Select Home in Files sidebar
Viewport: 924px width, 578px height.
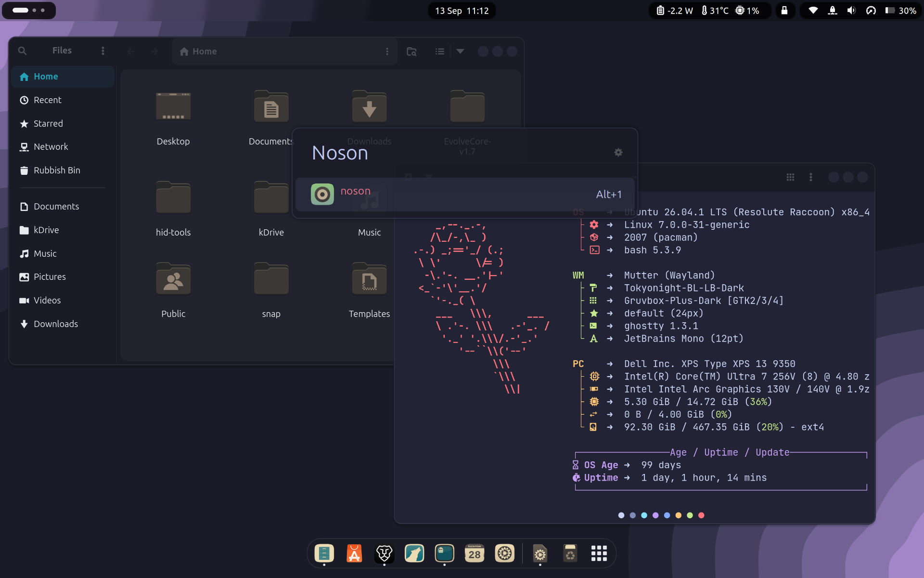pos(63,77)
